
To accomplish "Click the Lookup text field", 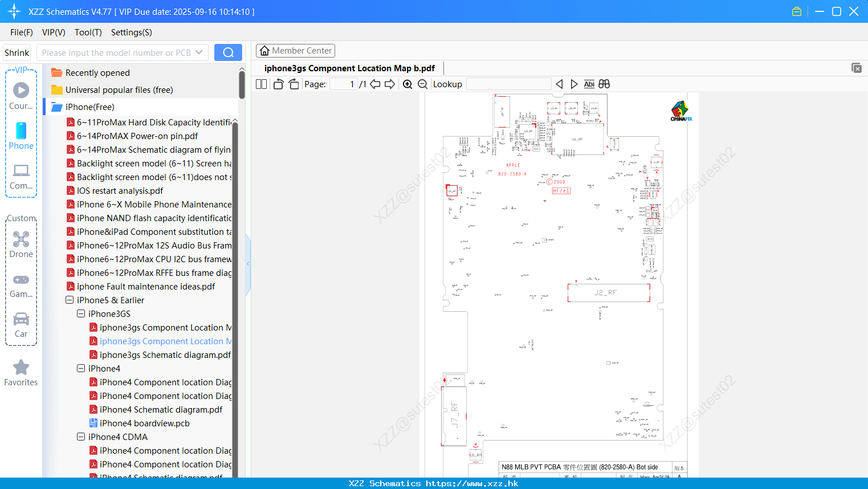I will click(x=509, y=84).
